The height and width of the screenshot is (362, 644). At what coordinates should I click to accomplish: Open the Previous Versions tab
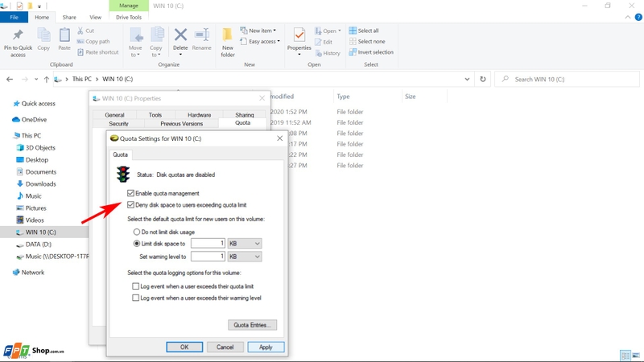(182, 124)
